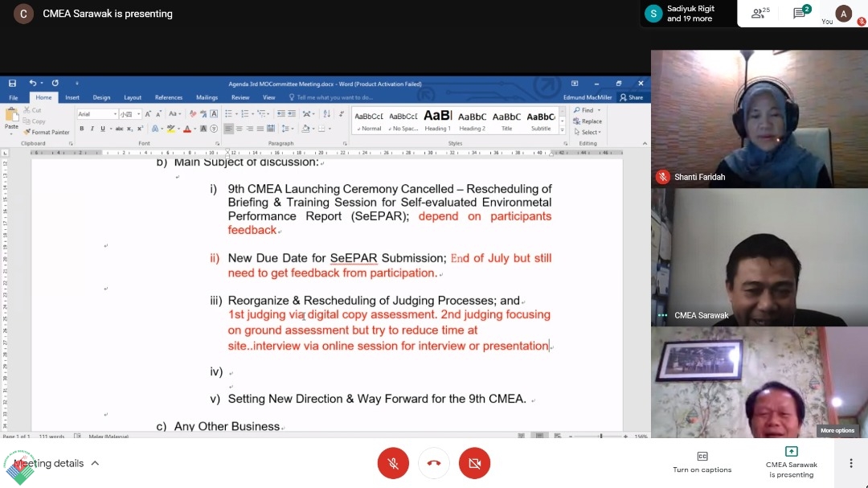Toggle Underline formatting
This screenshot has height=488, width=868.
[102, 129]
